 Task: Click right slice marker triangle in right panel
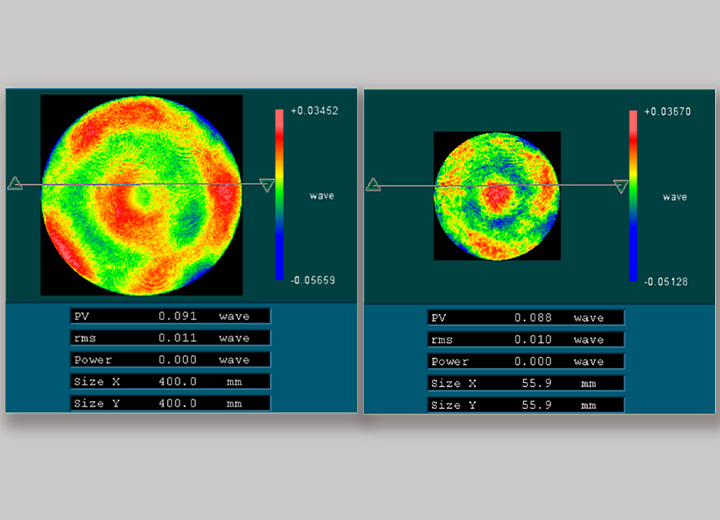point(620,186)
